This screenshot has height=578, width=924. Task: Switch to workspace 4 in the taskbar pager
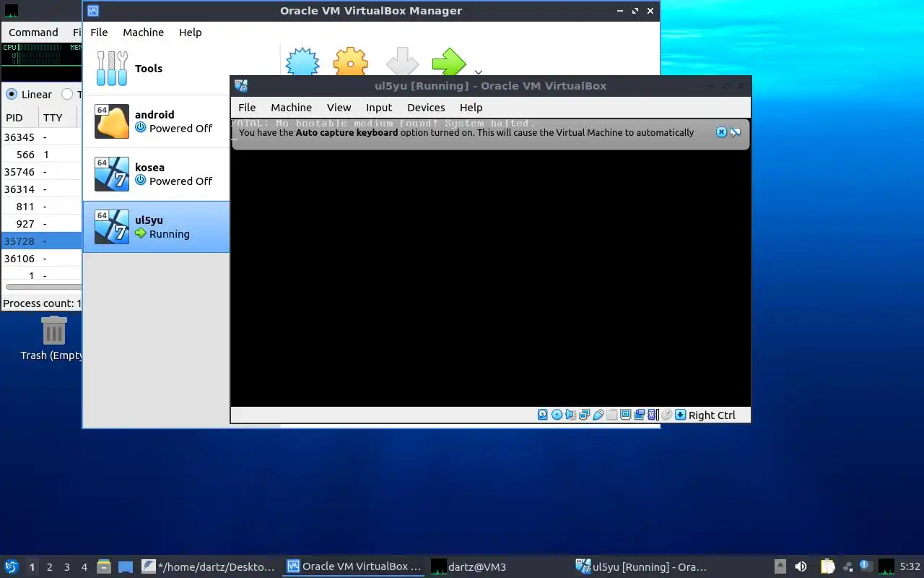click(84, 567)
